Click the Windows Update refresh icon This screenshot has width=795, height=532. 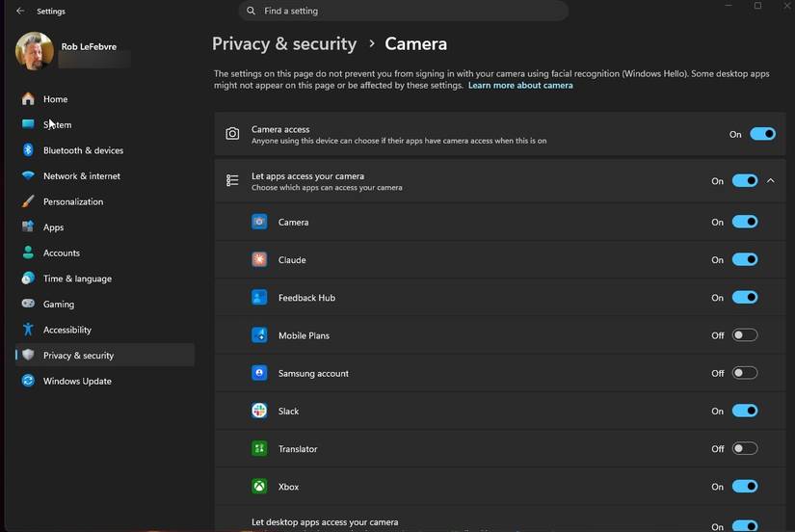(28, 381)
